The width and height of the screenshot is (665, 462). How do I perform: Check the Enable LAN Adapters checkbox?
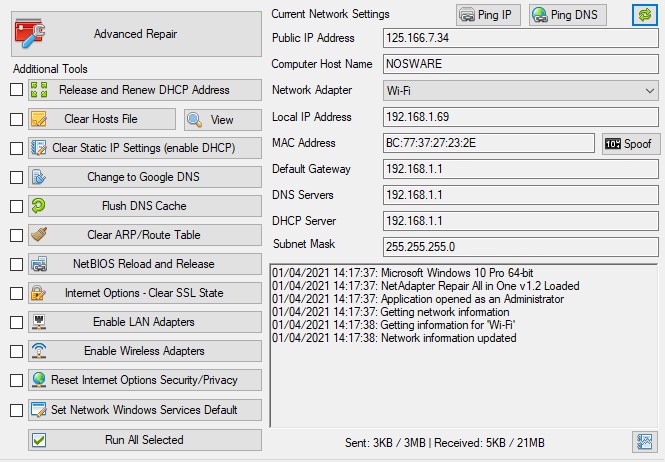[x=17, y=322]
